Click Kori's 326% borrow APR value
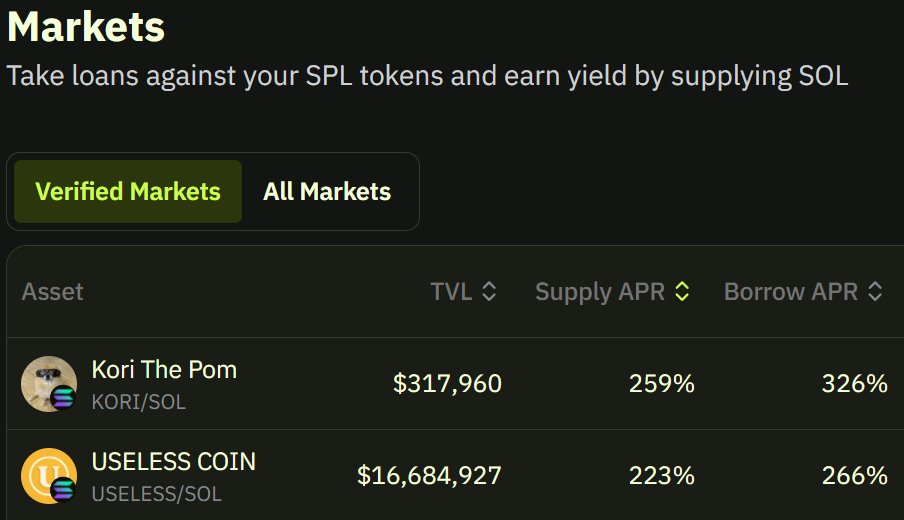The image size is (904, 520). point(854,384)
